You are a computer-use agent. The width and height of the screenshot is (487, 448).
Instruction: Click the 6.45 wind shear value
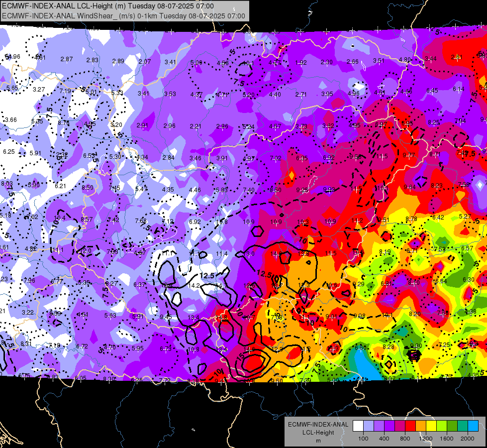[432, 90]
